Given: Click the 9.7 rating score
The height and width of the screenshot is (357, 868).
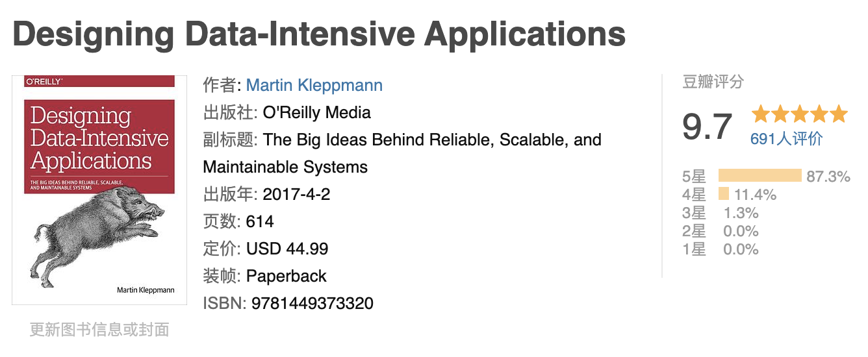Looking at the screenshot, I should tap(707, 127).
